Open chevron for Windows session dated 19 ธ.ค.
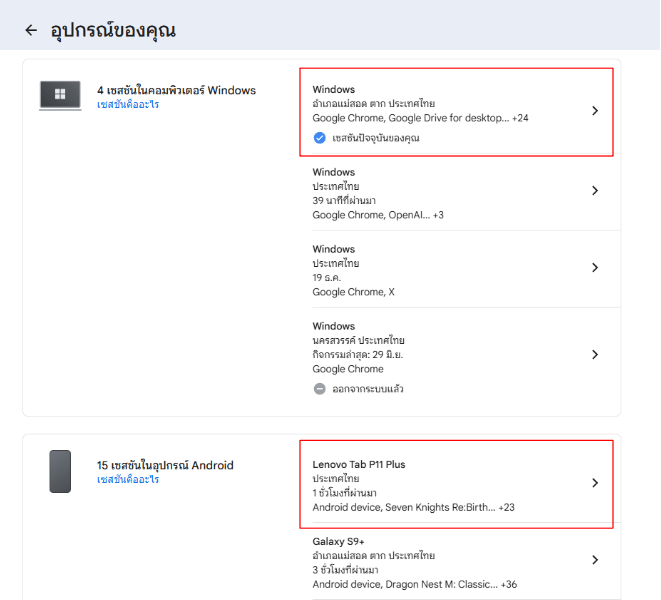 595,268
